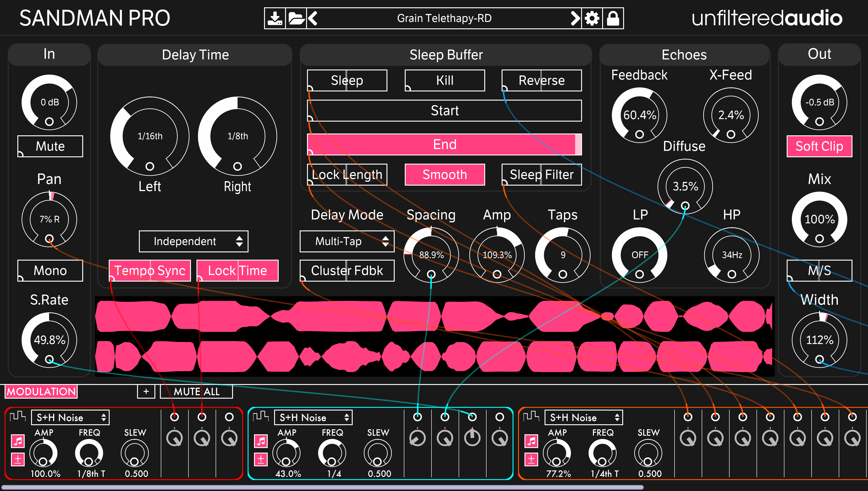This screenshot has height=491, width=868.
Task: Click the HP filter knob 34Hz
Action: pyautogui.click(x=732, y=255)
